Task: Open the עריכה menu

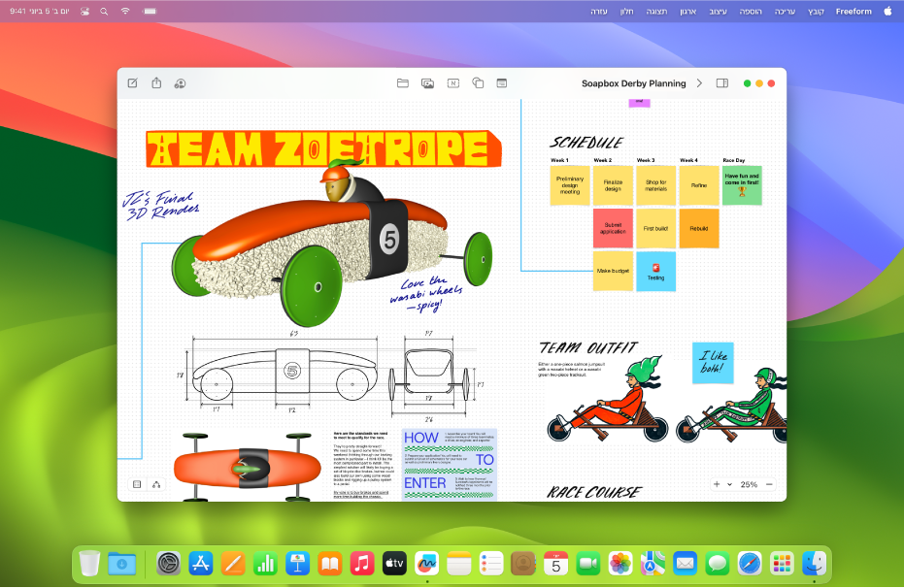Action: pyautogui.click(x=785, y=11)
